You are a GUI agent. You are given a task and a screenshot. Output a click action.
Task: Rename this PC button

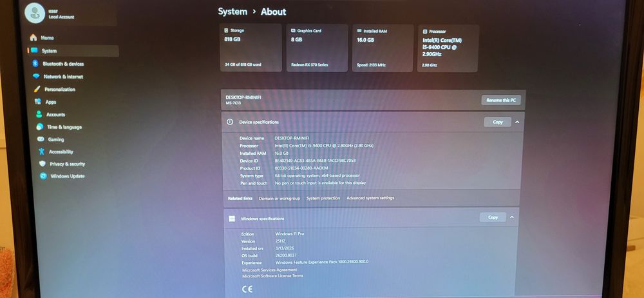point(501,100)
